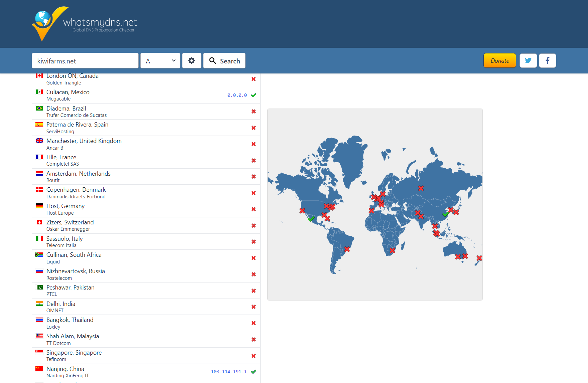Click the Russia marker on the world map
The width and height of the screenshot is (588, 383).
421,188
